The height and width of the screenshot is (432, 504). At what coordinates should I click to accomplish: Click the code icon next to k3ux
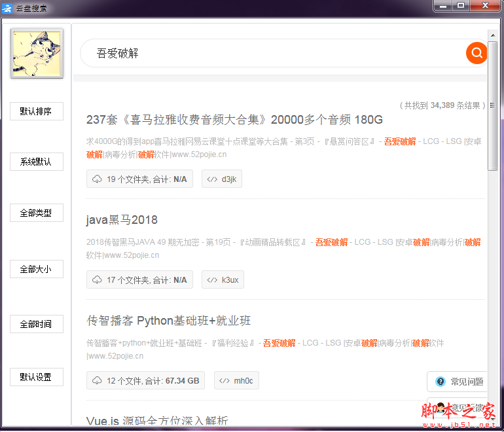click(x=212, y=280)
